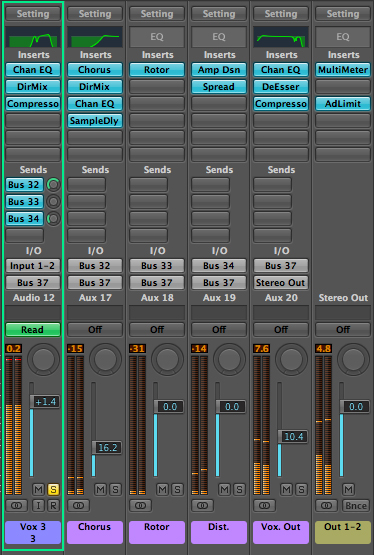Mute the Chorus aux channel
The height and width of the screenshot is (555, 374).
point(100,490)
